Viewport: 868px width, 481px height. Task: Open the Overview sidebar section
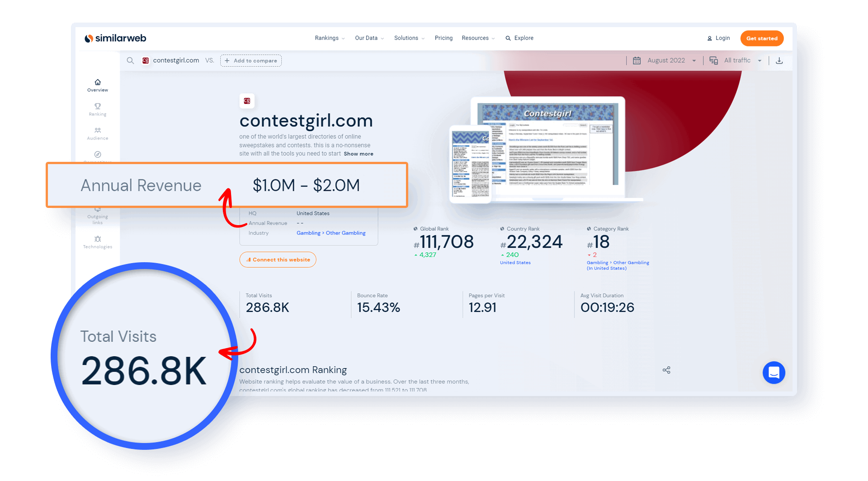pos(98,85)
